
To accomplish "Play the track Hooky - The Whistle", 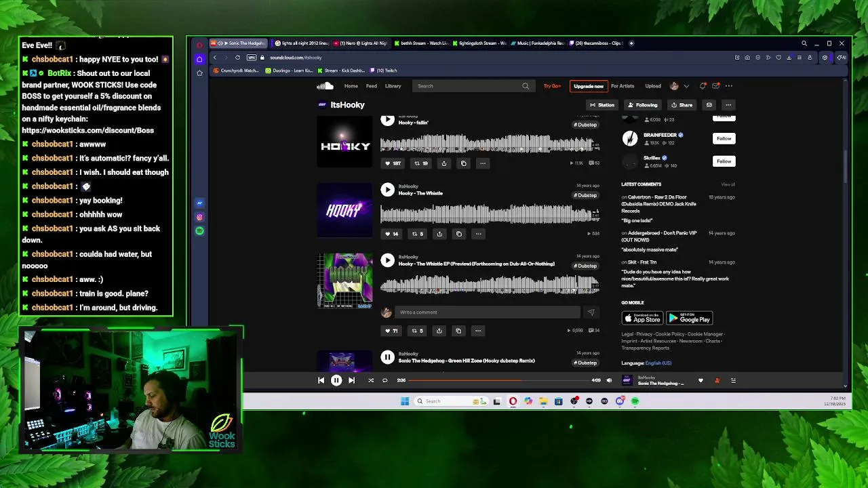I will [x=387, y=190].
